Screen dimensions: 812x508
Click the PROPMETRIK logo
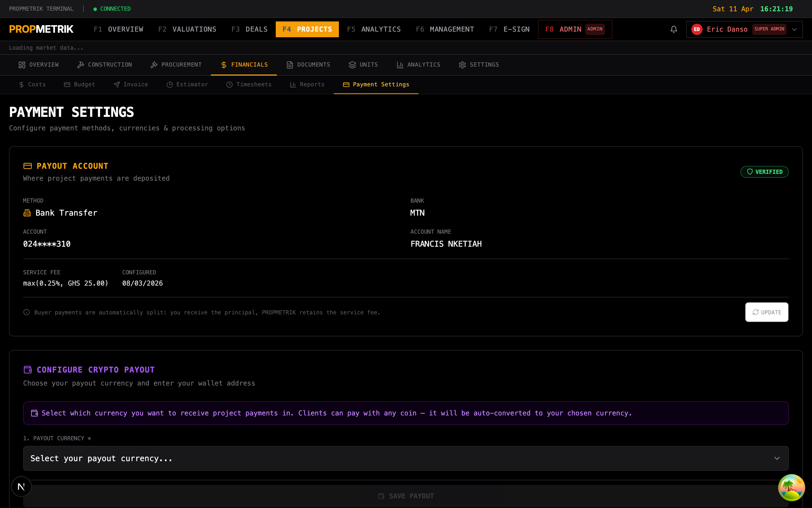tap(41, 29)
